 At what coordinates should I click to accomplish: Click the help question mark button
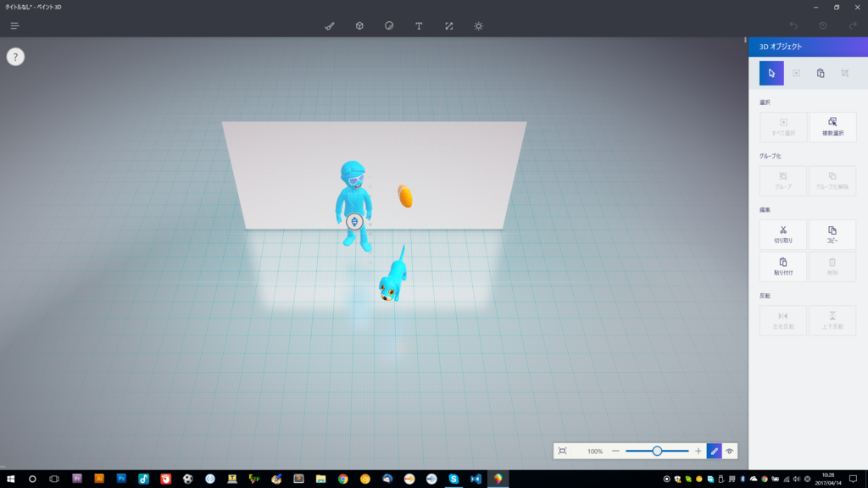pyautogui.click(x=15, y=57)
